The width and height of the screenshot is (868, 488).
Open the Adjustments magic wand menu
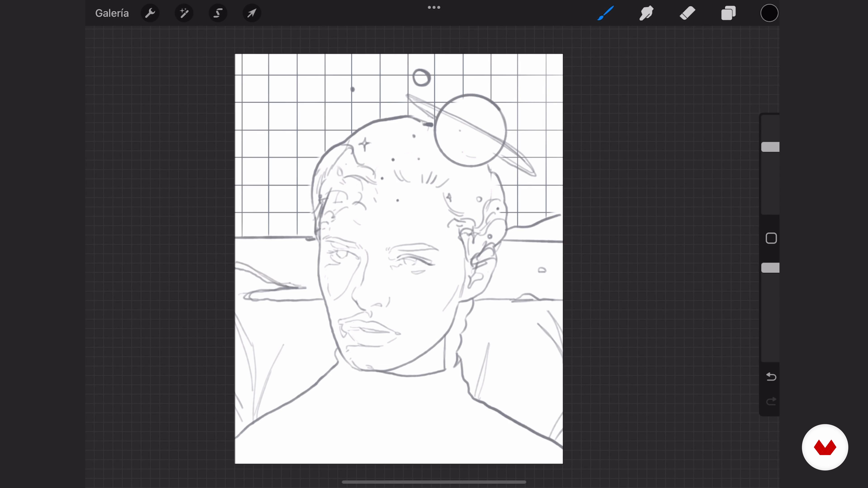pos(184,13)
